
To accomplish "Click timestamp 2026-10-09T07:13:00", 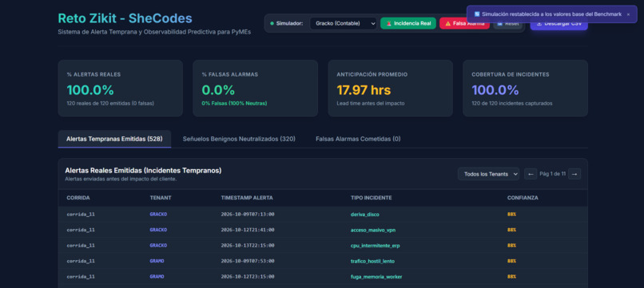I will pos(248,214).
